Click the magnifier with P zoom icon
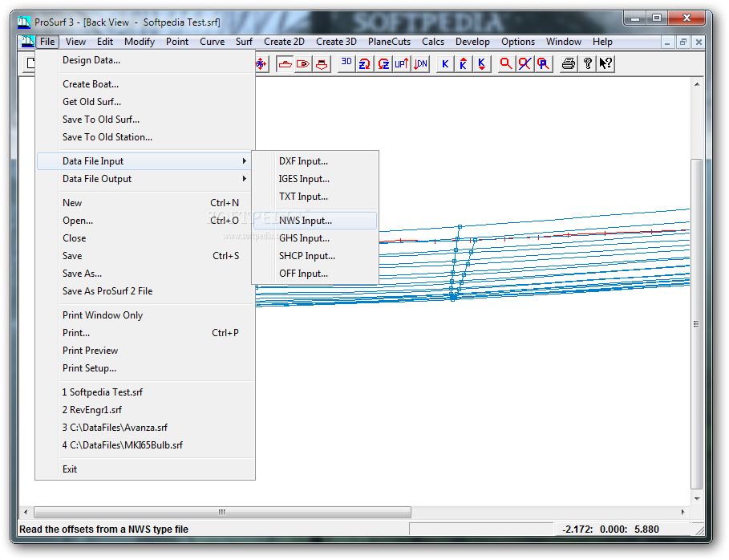Screen dimensions: 729x560 [543, 63]
